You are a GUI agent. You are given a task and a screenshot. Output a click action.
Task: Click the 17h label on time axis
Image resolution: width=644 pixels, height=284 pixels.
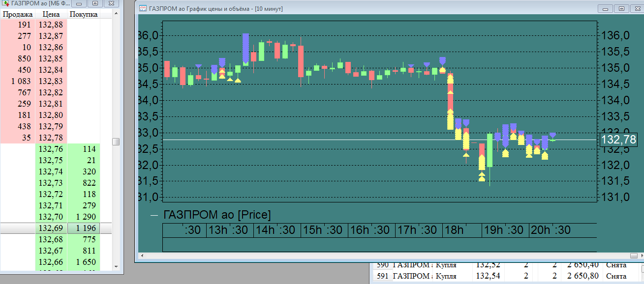click(x=407, y=230)
